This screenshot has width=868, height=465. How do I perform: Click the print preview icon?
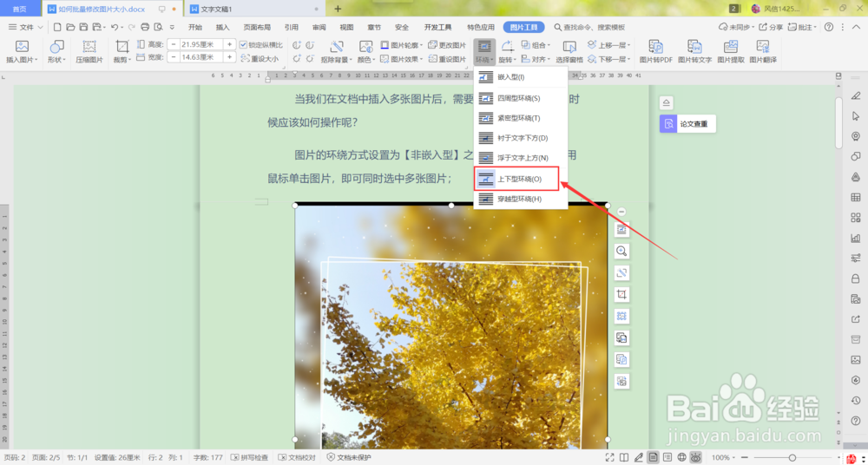coord(158,27)
